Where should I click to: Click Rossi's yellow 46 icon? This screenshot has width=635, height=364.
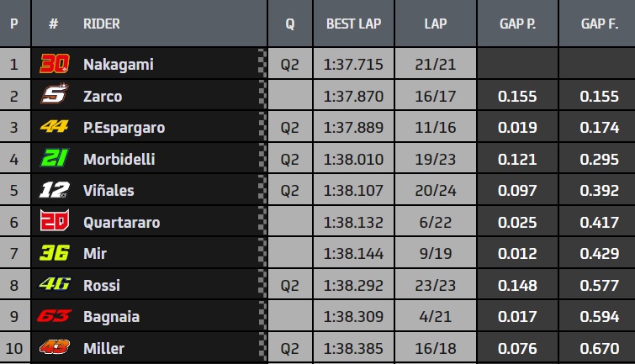point(54,285)
